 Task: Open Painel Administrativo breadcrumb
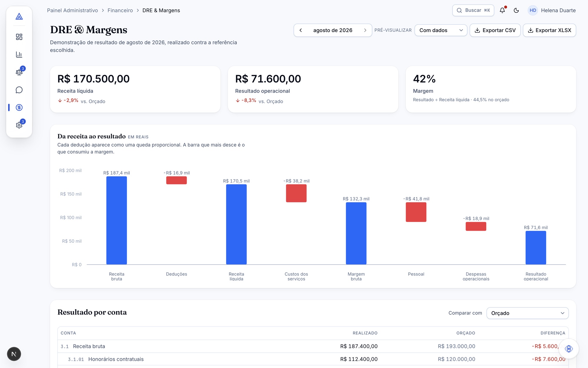tap(72, 10)
